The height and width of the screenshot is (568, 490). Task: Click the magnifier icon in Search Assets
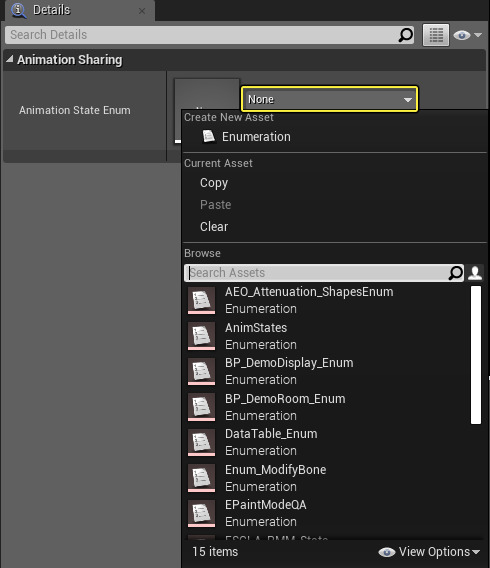(x=456, y=273)
